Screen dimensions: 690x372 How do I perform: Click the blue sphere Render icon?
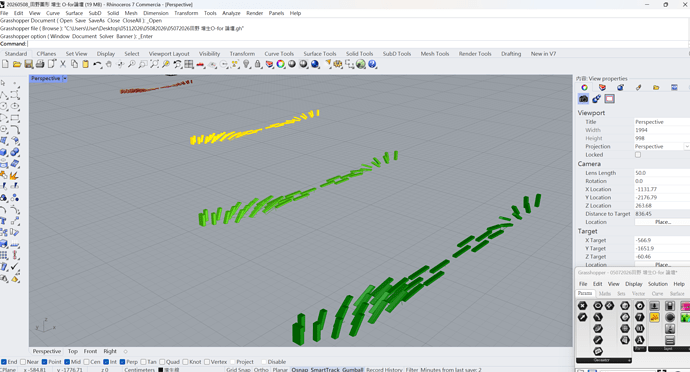click(315, 64)
